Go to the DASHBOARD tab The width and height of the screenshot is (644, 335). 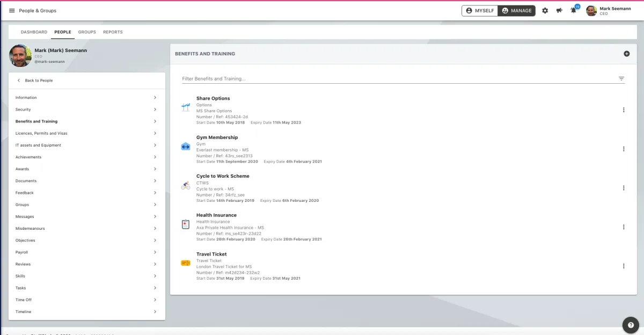(x=34, y=32)
